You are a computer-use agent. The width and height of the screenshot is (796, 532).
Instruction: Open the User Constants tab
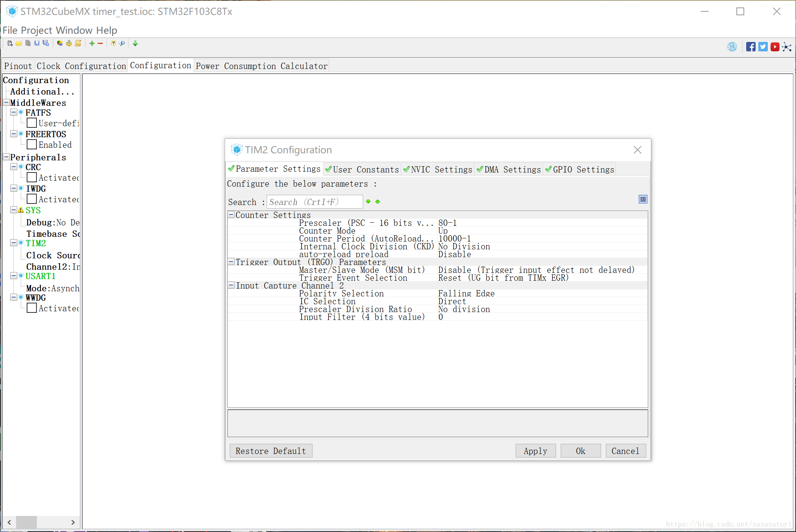pyautogui.click(x=362, y=169)
